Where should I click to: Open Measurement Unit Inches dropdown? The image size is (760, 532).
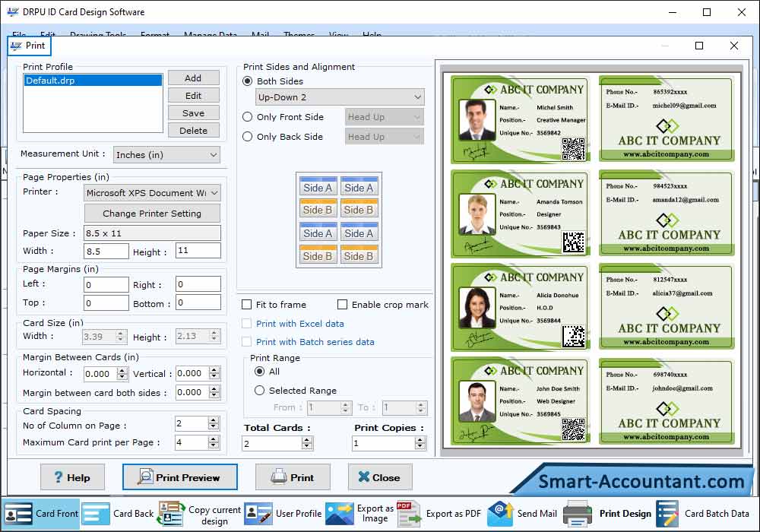pos(166,155)
